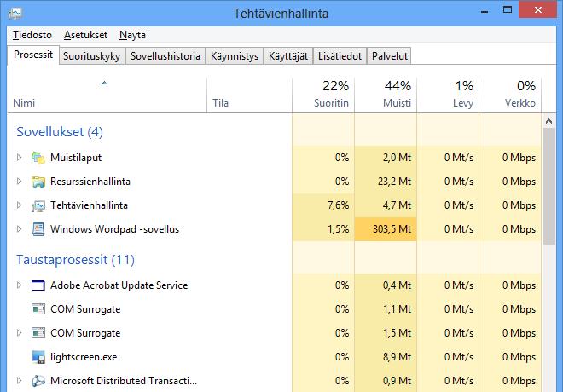The width and height of the screenshot is (563, 392).
Task: Sort by the Nimi column header
Action: (107, 95)
